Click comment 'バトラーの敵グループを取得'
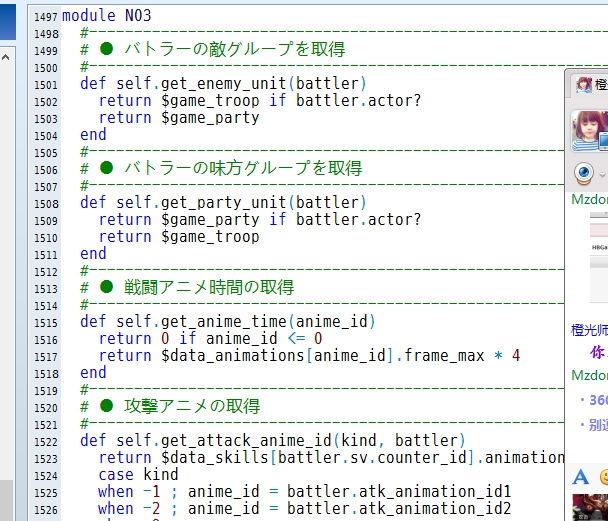 pos(235,50)
